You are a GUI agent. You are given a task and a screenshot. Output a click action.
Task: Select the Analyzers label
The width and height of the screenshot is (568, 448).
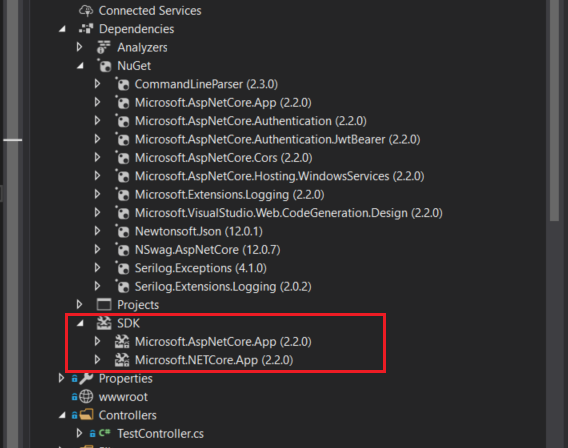[x=142, y=47]
